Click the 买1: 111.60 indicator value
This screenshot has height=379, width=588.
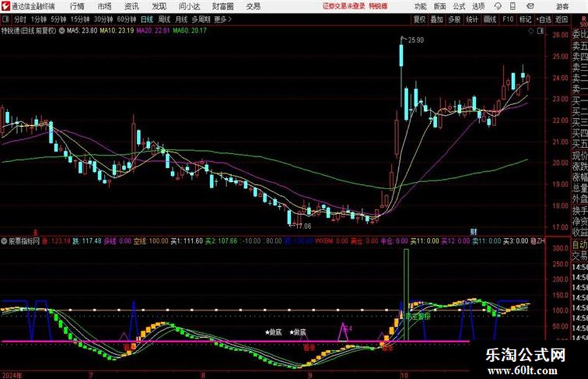(x=187, y=241)
